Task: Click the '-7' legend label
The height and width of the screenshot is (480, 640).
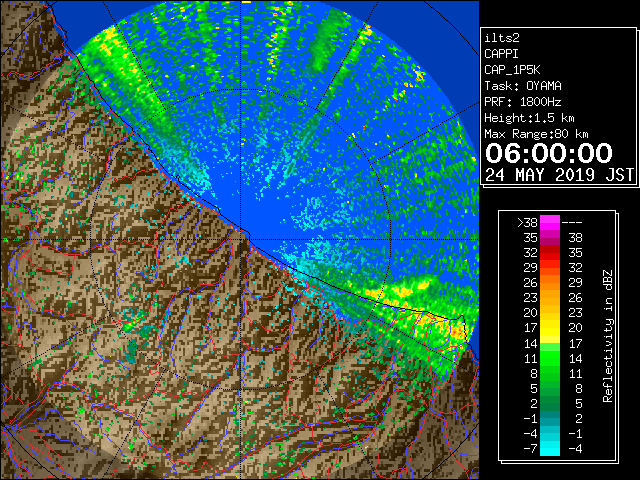Action: [530, 449]
